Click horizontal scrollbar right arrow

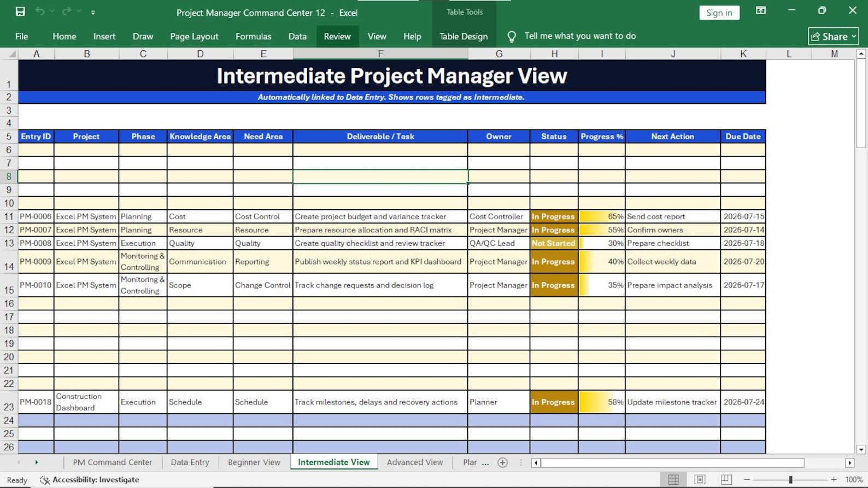(849, 463)
